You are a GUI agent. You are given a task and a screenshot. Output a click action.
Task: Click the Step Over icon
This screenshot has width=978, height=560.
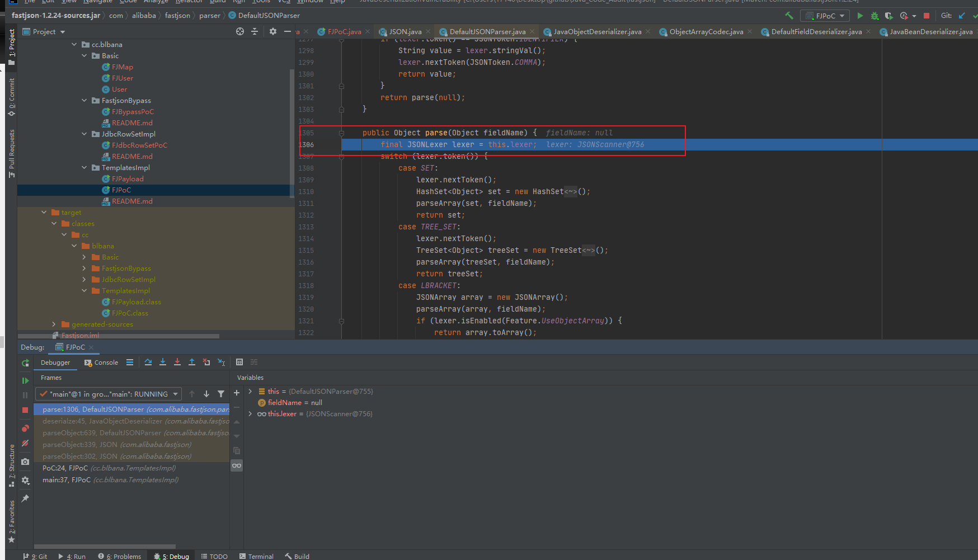pyautogui.click(x=148, y=362)
